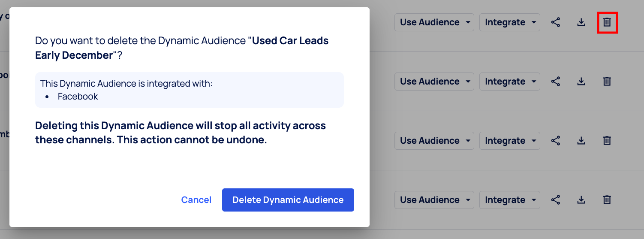
Task: Confirm with the Delete Dynamic Audience button
Action: 288,200
